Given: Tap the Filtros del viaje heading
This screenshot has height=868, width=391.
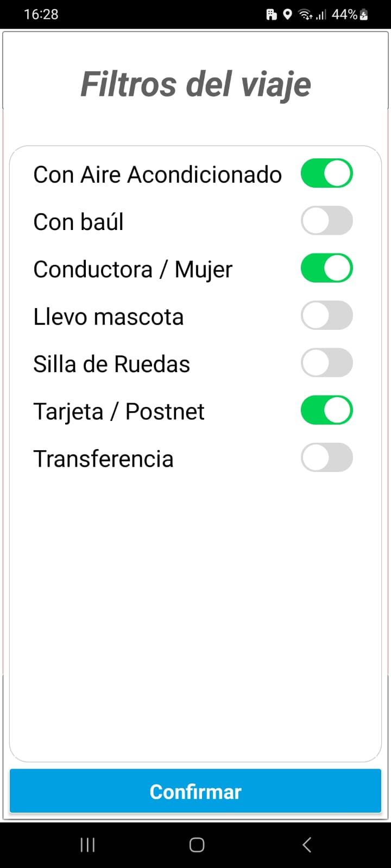Looking at the screenshot, I should point(195,85).
